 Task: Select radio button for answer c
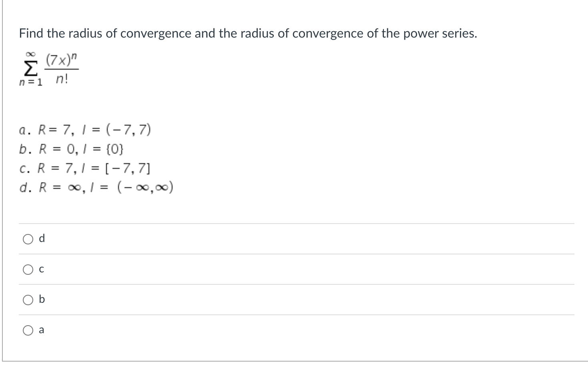click(28, 269)
